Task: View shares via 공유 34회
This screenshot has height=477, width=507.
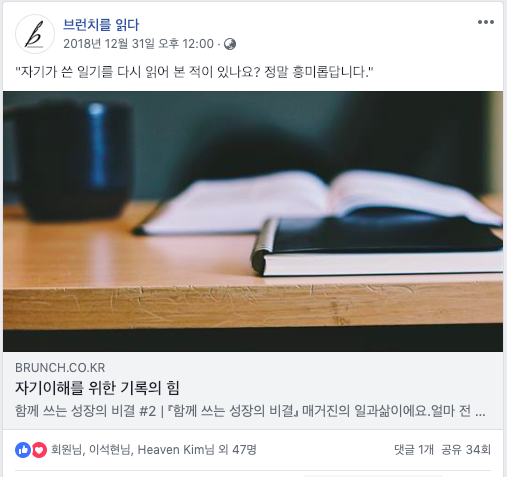Action: tap(466, 450)
